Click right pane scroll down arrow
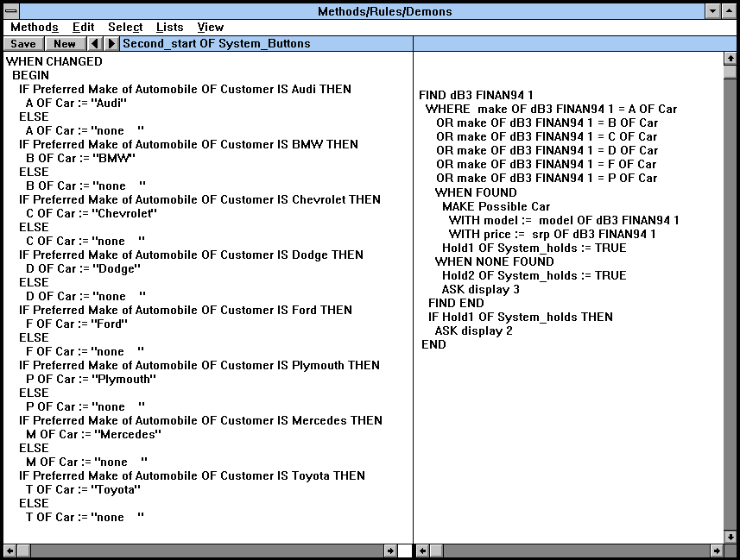Image resolution: width=740 pixels, height=560 pixels. (731, 537)
